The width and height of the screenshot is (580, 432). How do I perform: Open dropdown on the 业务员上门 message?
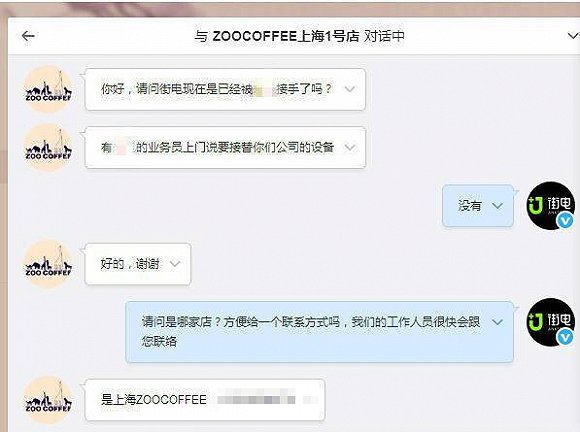(350, 148)
